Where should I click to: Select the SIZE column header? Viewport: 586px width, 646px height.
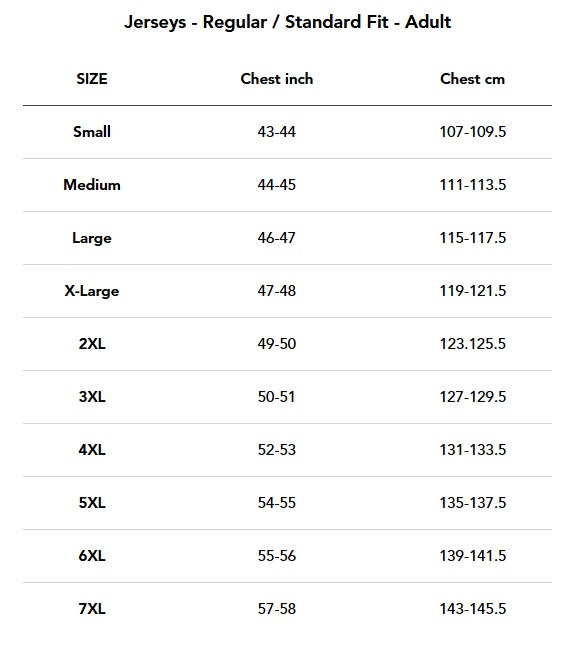[91, 79]
